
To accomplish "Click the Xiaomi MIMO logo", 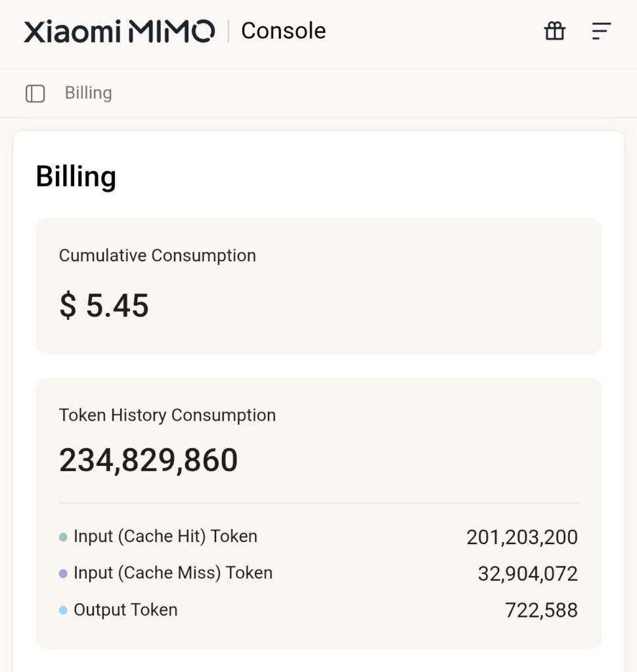I will [120, 31].
